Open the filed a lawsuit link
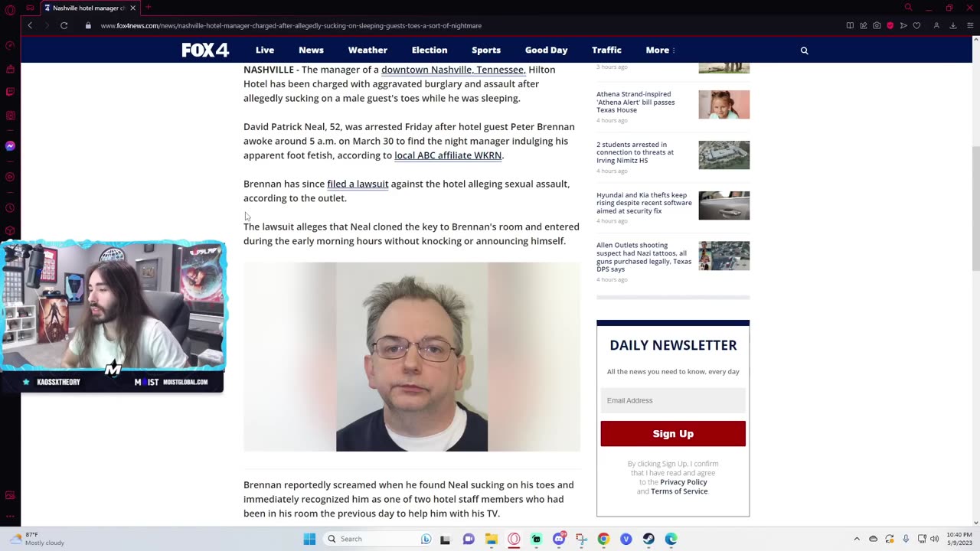Screen dimensions: 980x551 (x=358, y=184)
